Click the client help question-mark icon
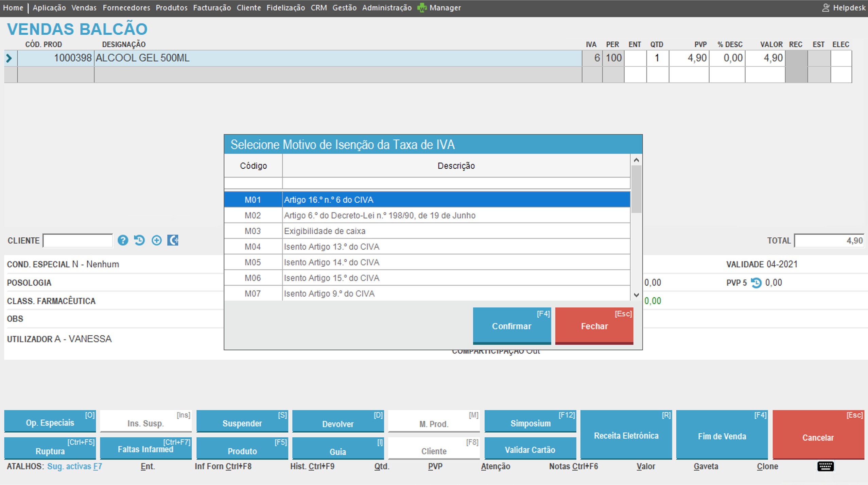868x485 pixels. coord(123,240)
